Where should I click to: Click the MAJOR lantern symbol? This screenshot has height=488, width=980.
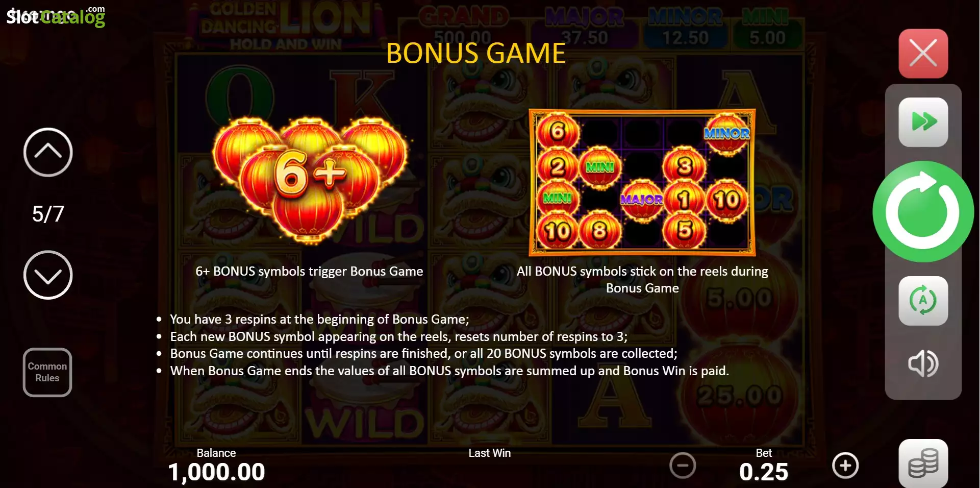(642, 200)
